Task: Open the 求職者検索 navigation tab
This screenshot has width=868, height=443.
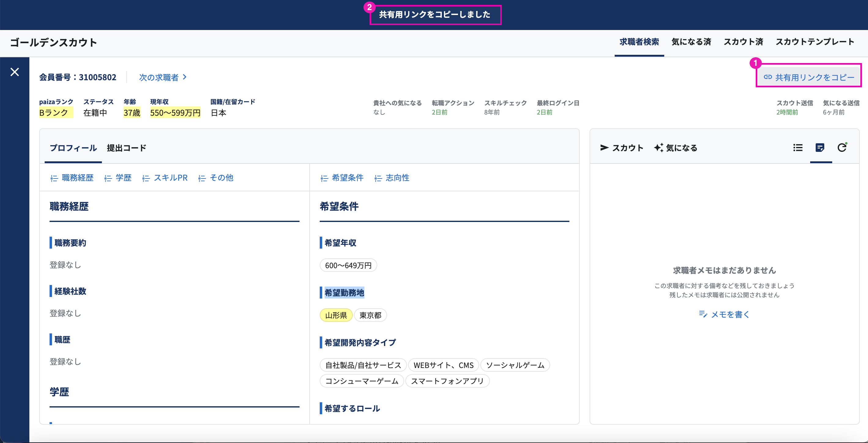Action: [x=639, y=42]
